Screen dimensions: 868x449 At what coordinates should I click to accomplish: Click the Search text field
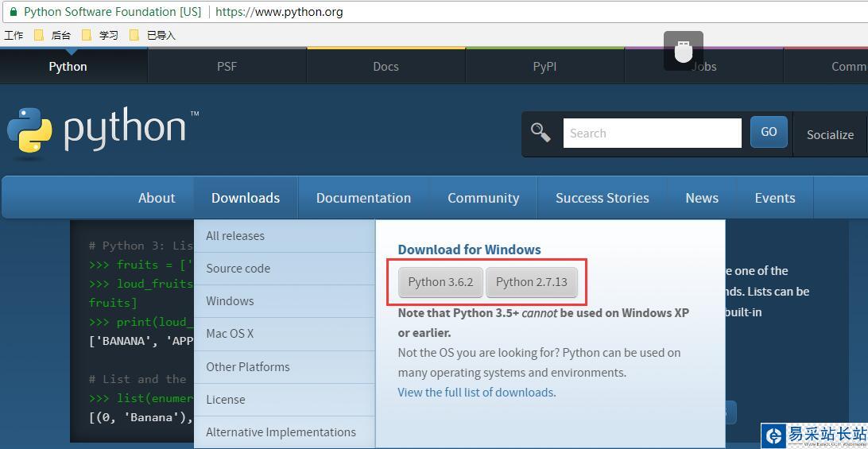click(x=652, y=134)
